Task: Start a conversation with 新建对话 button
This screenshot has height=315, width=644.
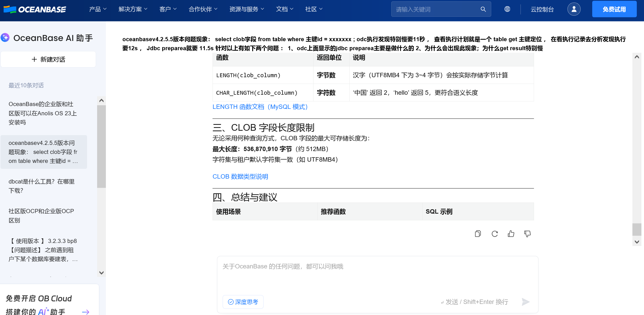Action: click(48, 59)
